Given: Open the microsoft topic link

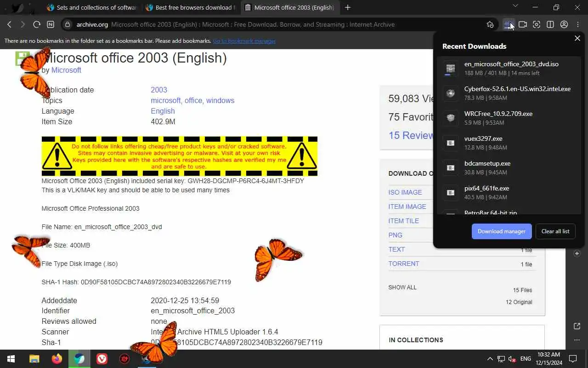Looking at the screenshot, I should click(x=166, y=100).
